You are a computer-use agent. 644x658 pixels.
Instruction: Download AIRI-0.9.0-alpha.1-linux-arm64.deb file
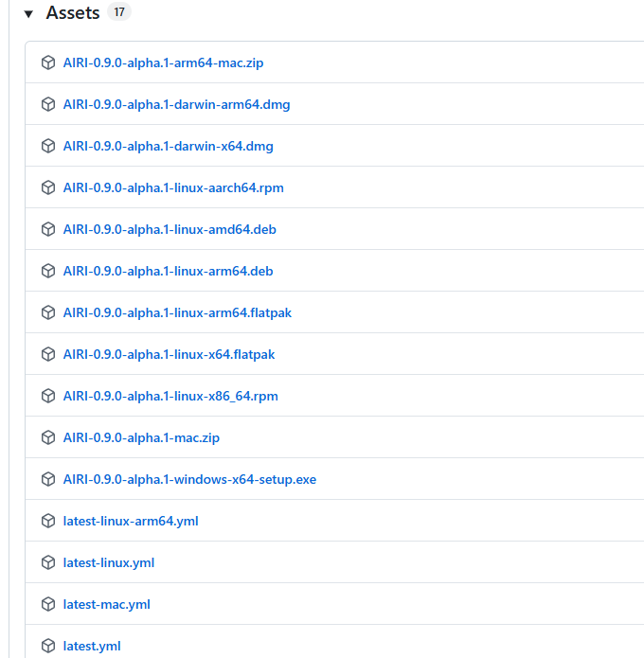click(x=168, y=271)
